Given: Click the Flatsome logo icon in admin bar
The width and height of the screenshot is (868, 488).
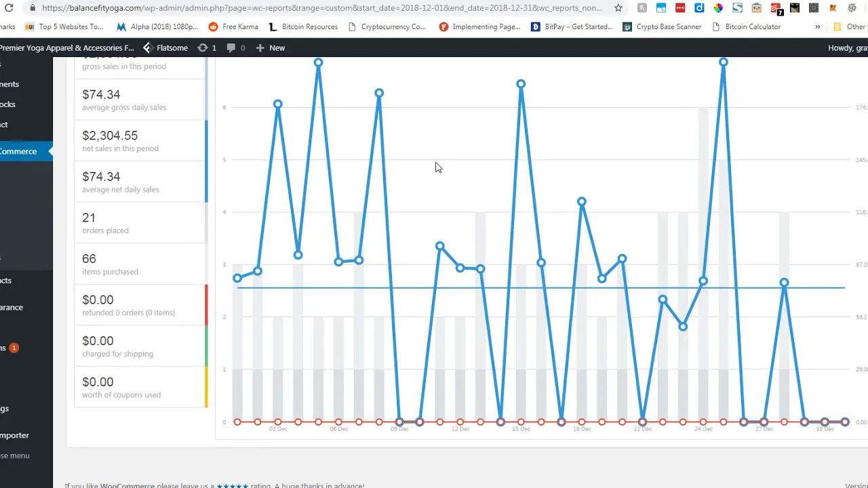Looking at the screenshot, I should click(x=147, y=48).
